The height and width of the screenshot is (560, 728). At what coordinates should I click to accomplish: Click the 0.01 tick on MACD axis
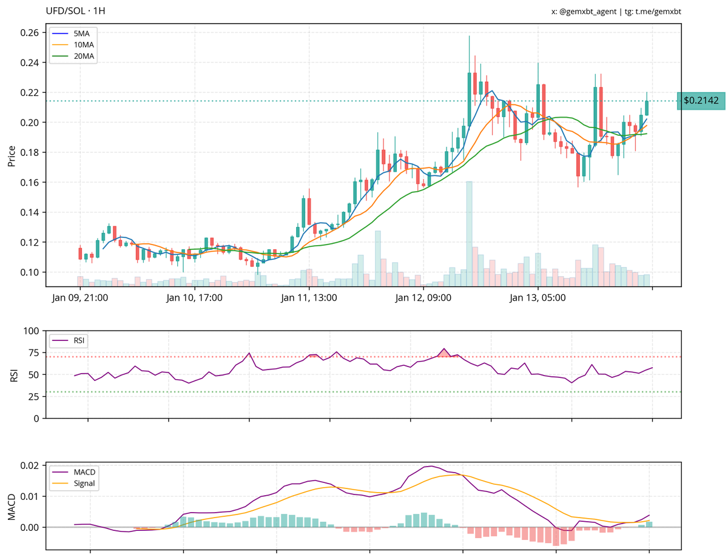click(x=30, y=496)
